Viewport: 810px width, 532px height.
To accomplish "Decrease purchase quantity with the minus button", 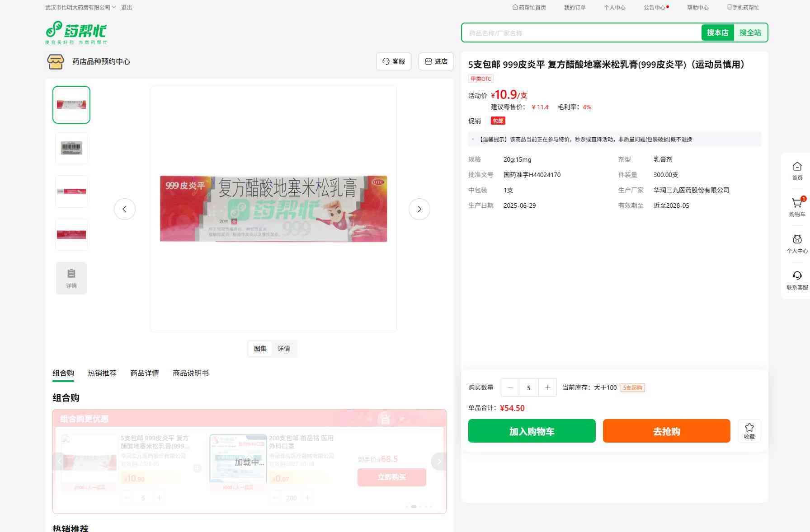I will (x=510, y=387).
